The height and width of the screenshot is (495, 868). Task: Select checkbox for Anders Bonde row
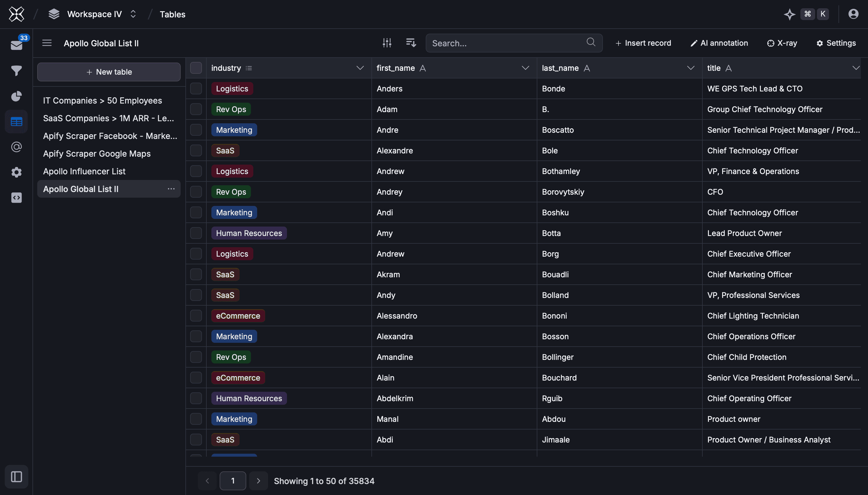coord(196,89)
